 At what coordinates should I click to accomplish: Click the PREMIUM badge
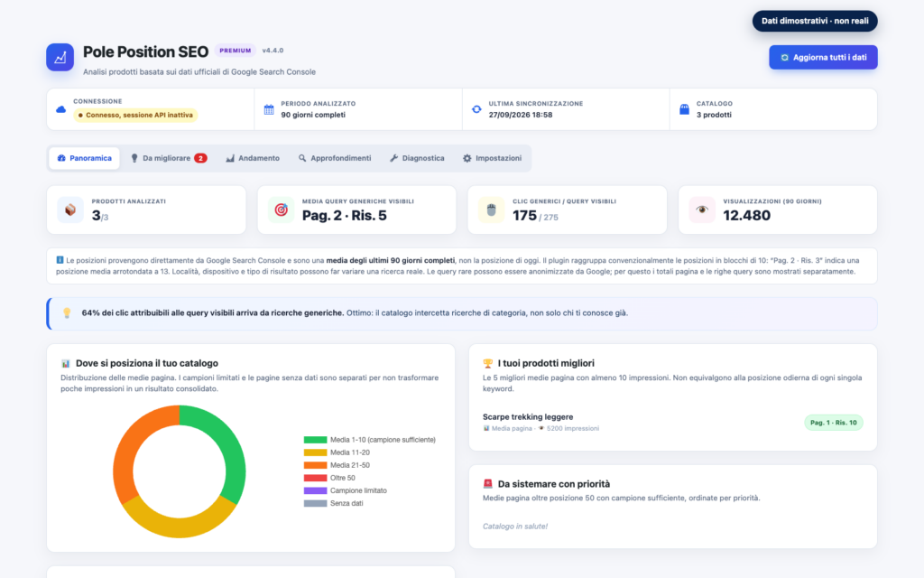click(236, 51)
